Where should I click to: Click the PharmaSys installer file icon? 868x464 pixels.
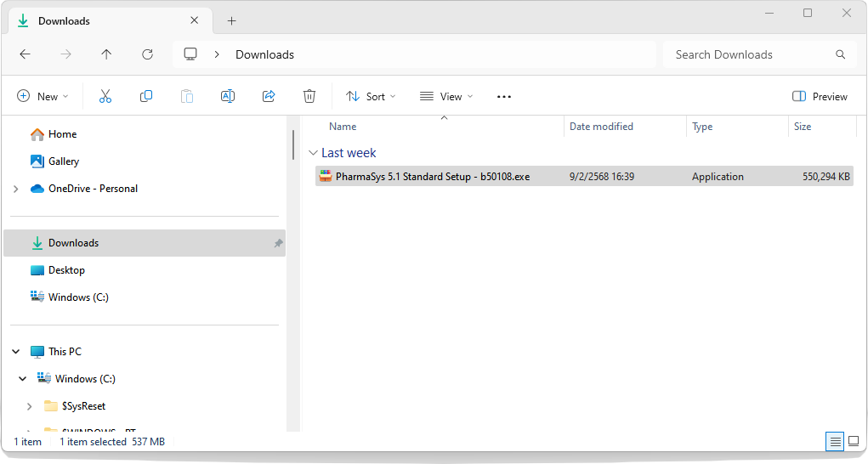point(326,177)
